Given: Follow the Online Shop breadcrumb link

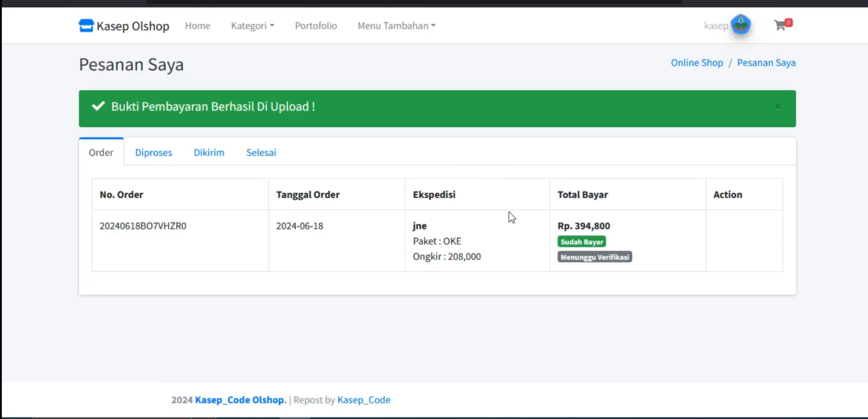Looking at the screenshot, I should (697, 63).
